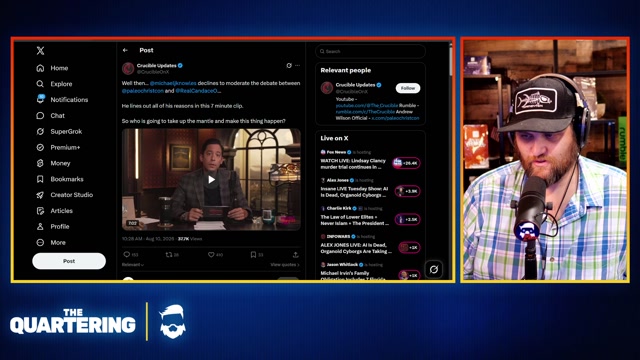
Task: Open the More circle icon
Action: [40, 242]
